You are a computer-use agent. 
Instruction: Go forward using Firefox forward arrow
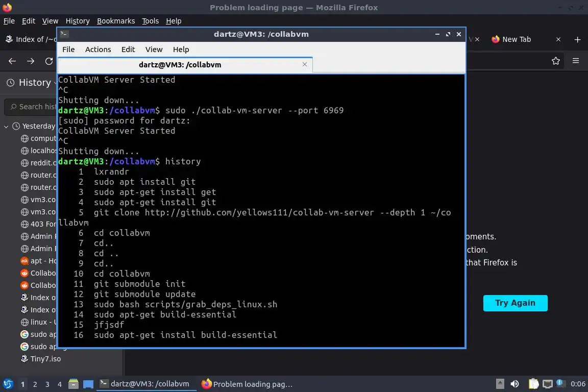click(31, 61)
